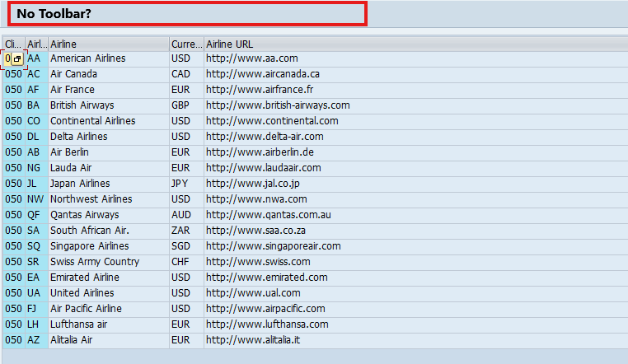Select the American Airlines cell
Screen dimensions: 628x364
(x=109, y=58)
